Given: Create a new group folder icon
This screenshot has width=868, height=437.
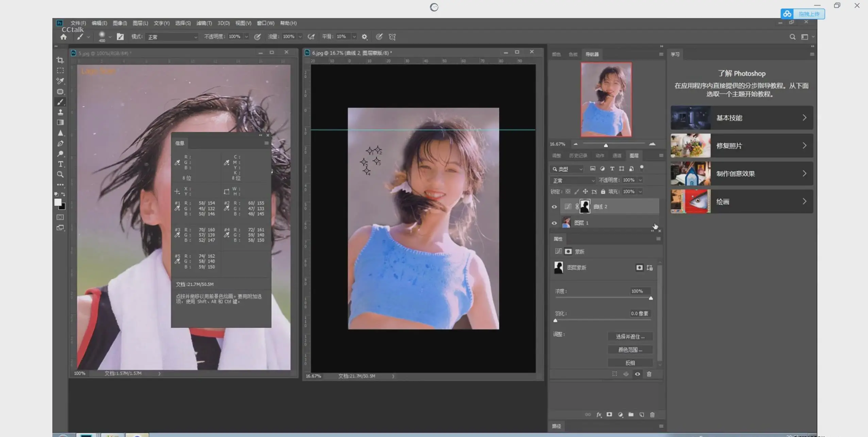Looking at the screenshot, I should click(631, 415).
